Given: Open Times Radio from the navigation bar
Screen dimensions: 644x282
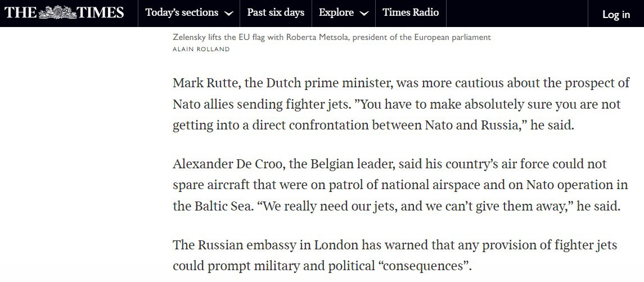Looking at the screenshot, I should coord(411,12).
